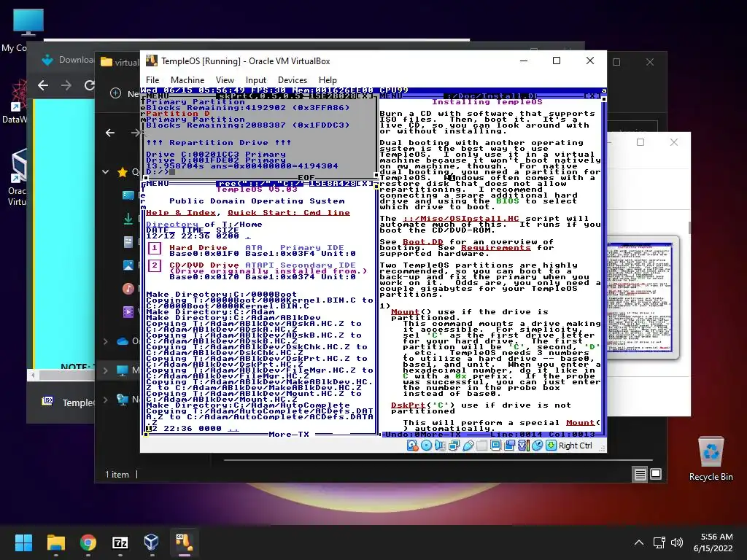747x560 pixels.
Task: Select the Videos quick access icon
Action: click(x=128, y=312)
